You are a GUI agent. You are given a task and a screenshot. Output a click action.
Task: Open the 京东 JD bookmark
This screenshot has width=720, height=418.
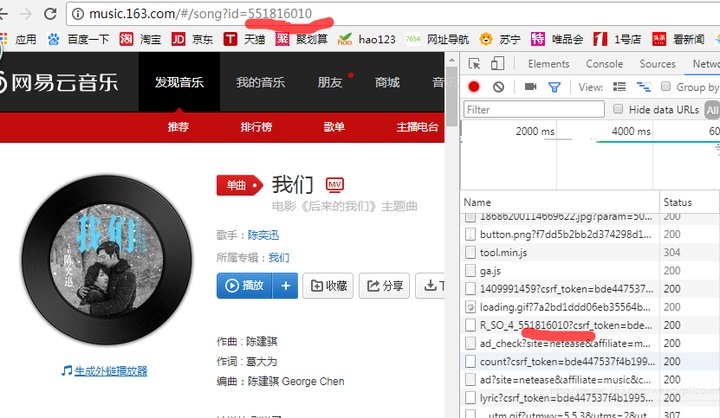[192, 40]
